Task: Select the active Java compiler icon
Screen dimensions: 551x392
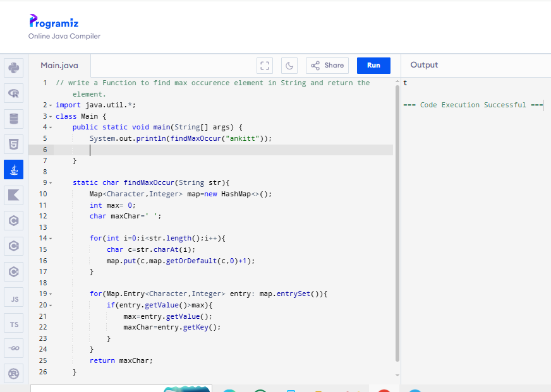Action: (14, 170)
